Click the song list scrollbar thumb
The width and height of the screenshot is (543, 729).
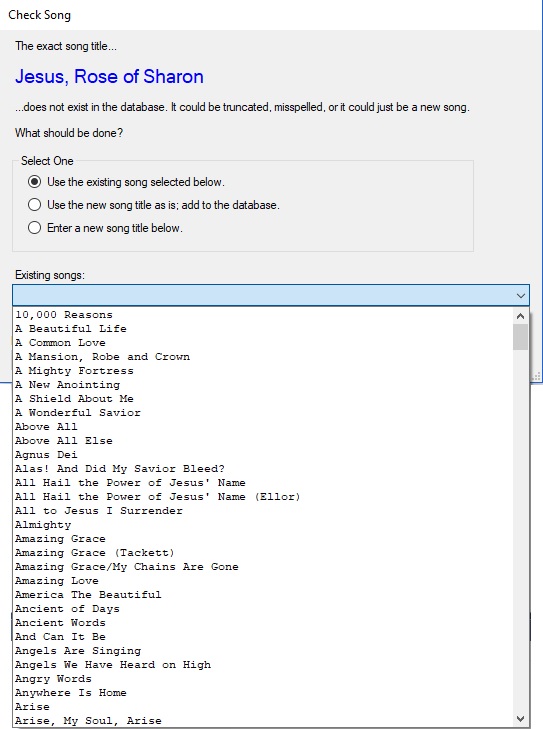521,337
